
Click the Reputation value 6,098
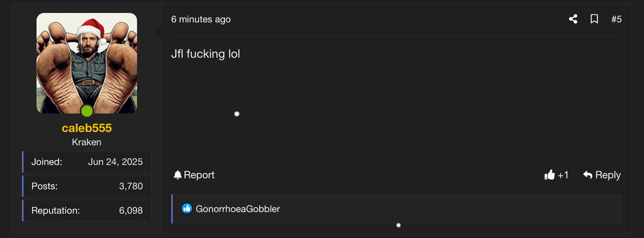(x=131, y=210)
